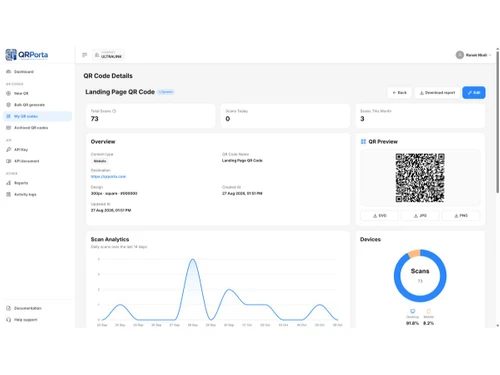Click the Back button
This screenshot has height=375, width=500.
pos(399,93)
